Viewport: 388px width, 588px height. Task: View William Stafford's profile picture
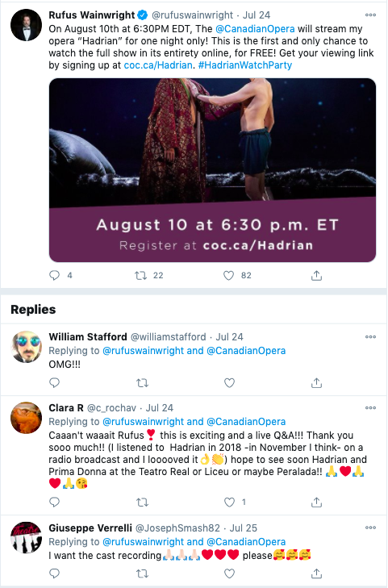pos(27,347)
